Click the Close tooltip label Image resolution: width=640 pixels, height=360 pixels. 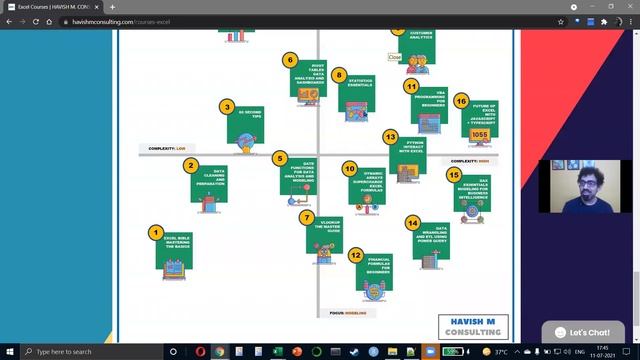click(394, 57)
